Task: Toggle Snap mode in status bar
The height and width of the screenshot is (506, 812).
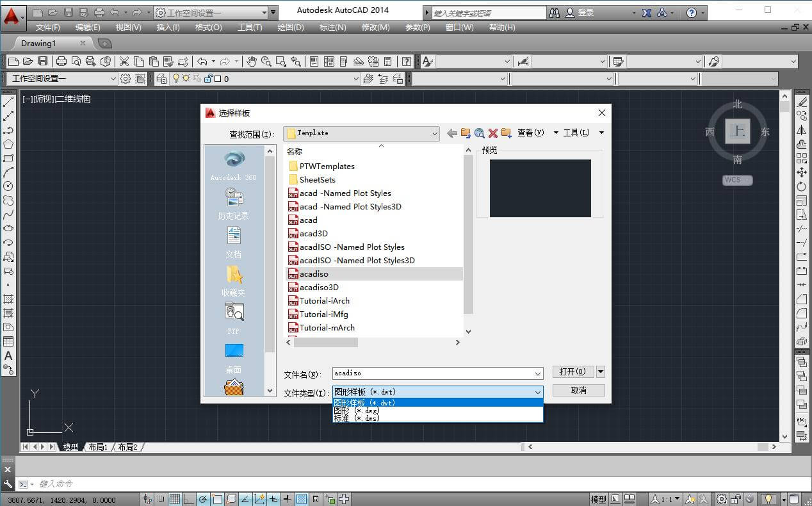Action: coord(161,500)
